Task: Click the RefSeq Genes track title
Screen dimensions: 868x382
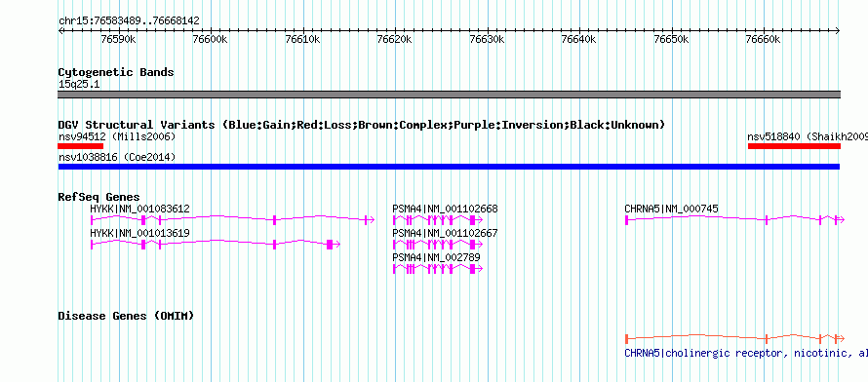Action: [x=99, y=198]
